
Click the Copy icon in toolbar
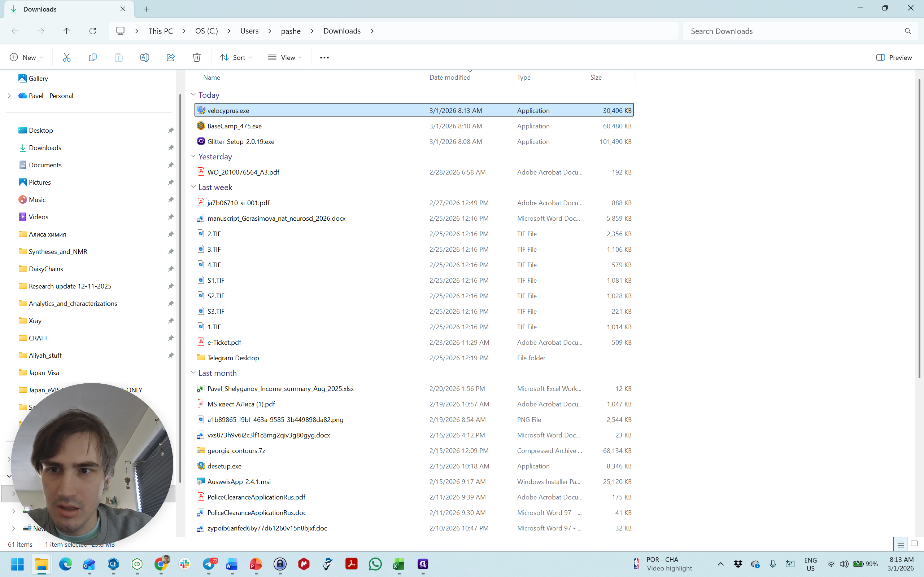[x=92, y=57]
